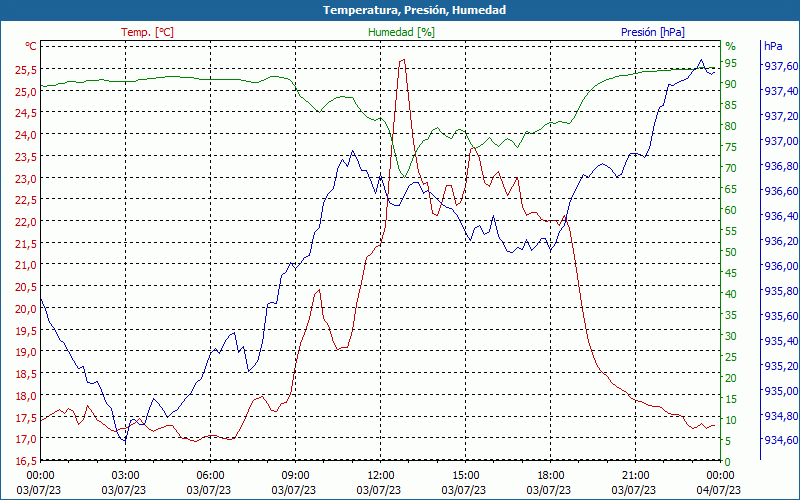This screenshot has height=500, width=800.
Task: Click the red 'Temp. [°C]' legend label
Action: [x=147, y=32]
